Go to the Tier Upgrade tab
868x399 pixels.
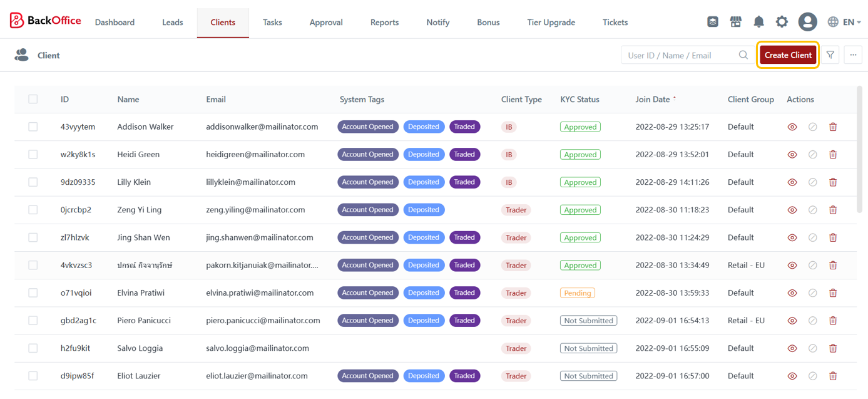point(551,23)
